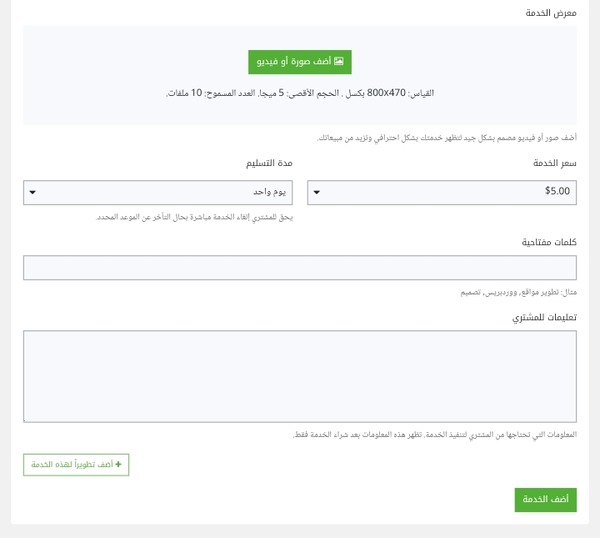Open the delivery field showing يوم واحد
The height and width of the screenshot is (538, 600).
[x=160, y=191]
